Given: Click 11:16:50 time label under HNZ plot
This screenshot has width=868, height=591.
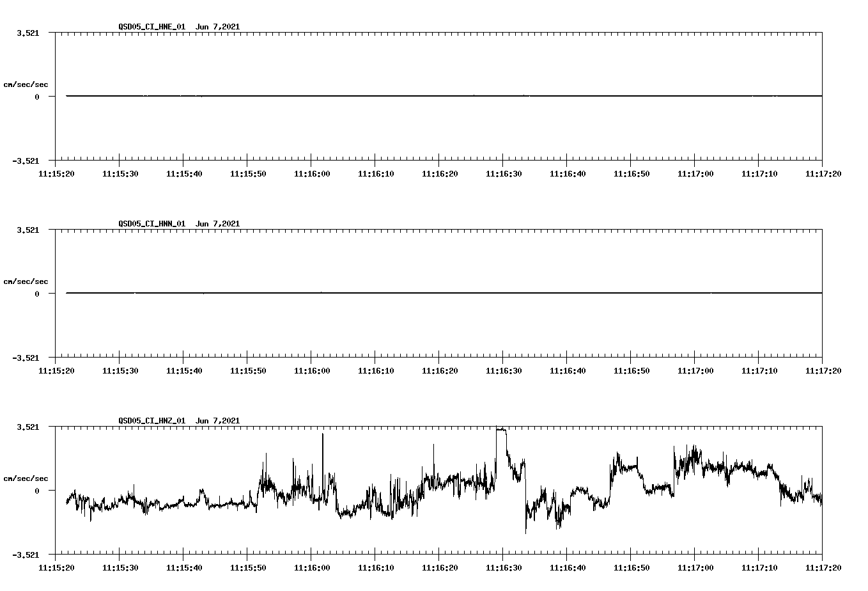Looking at the screenshot, I should tap(632, 568).
